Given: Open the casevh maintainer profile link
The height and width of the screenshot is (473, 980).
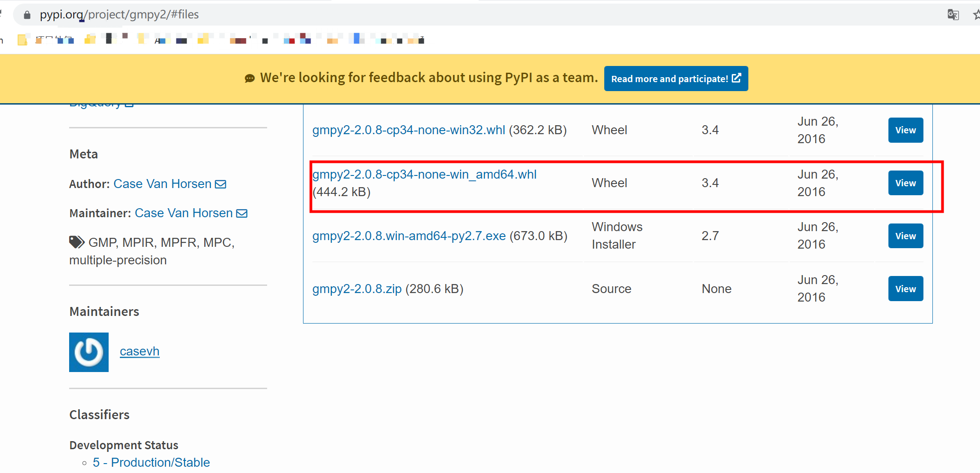Looking at the screenshot, I should pos(140,351).
